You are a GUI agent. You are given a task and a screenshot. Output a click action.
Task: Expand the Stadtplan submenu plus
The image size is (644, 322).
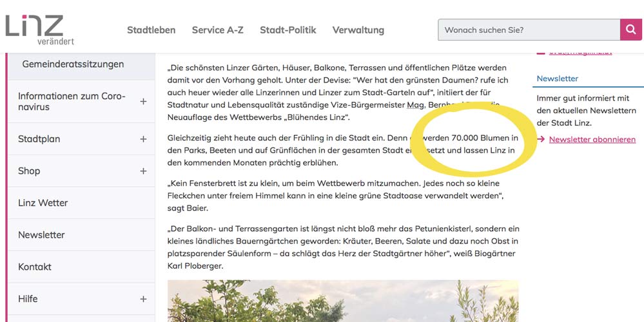pos(143,139)
